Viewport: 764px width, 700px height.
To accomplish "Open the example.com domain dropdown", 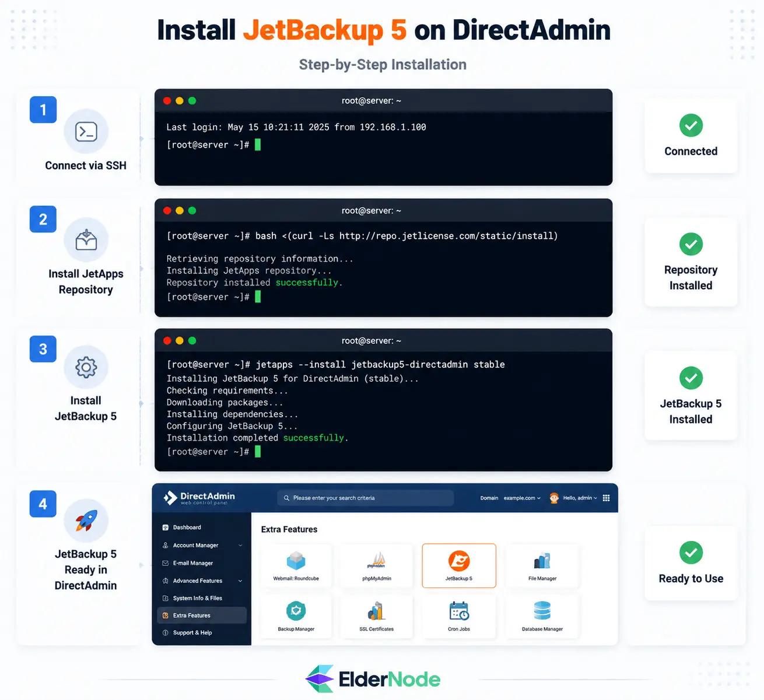I will [522, 498].
